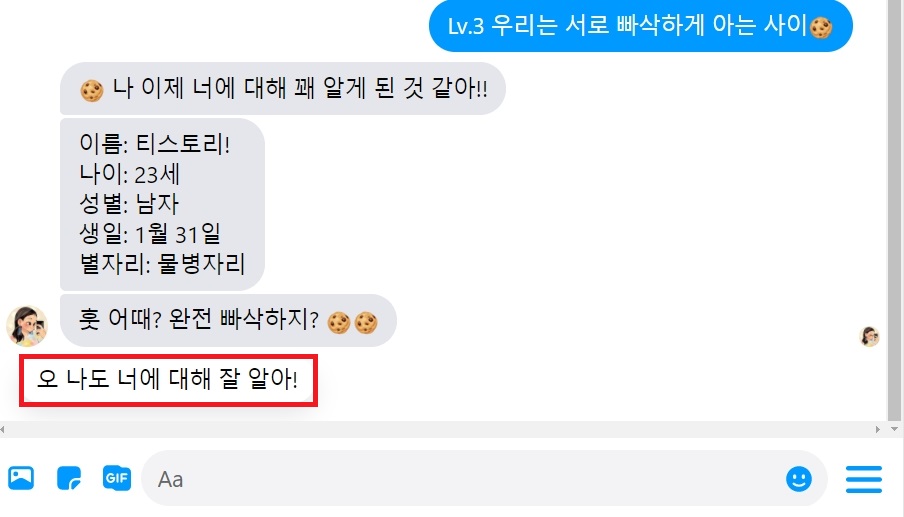Click the cookie emoji in the blue message
The height and width of the screenshot is (517, 904).
coord(821,27)
